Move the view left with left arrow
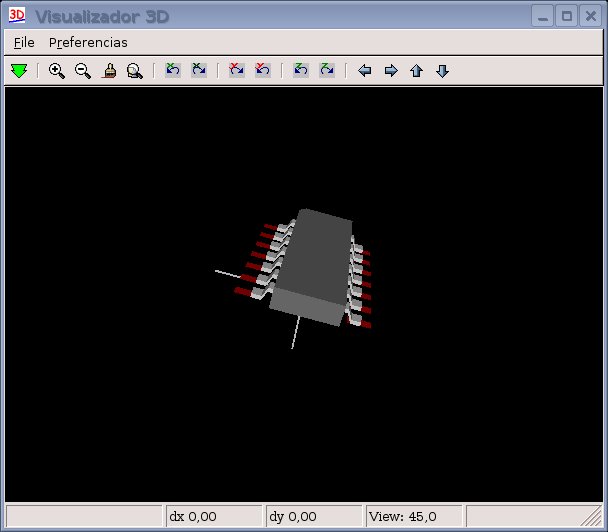This screenshot has width=608, height=532. click(x=365, y=71)
